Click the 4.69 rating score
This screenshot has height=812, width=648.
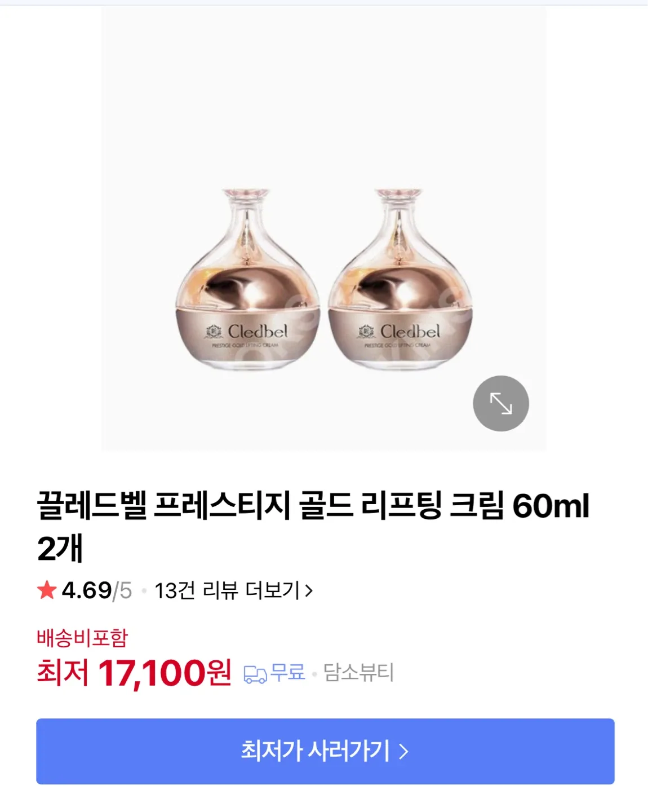(86, 590)
